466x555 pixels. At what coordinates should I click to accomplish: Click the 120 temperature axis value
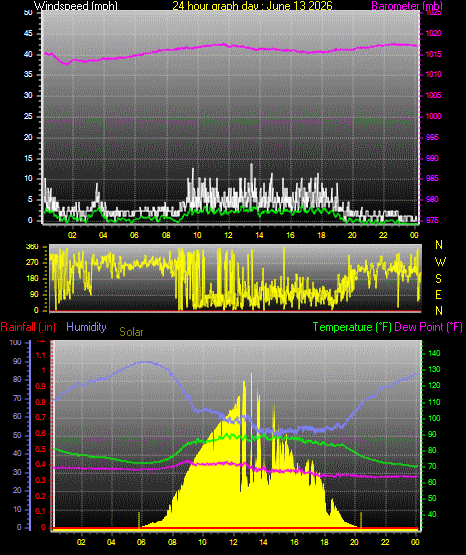coord(435,385)
